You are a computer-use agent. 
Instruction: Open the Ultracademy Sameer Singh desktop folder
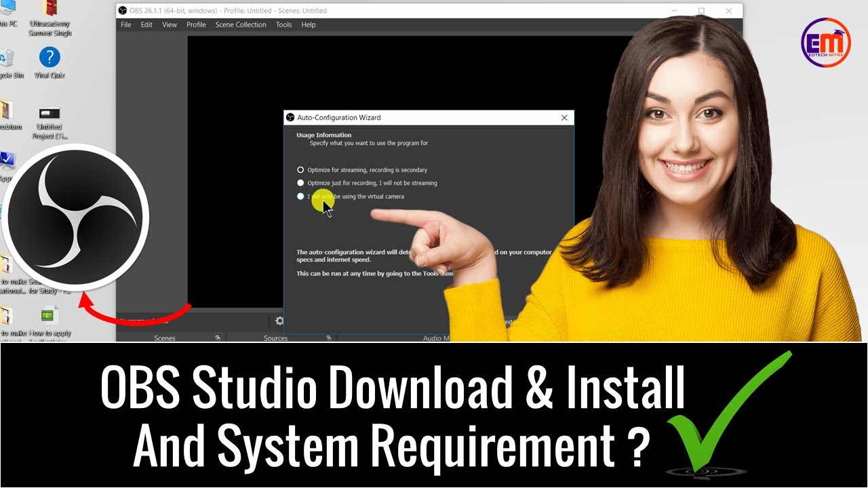pos(50,19)
